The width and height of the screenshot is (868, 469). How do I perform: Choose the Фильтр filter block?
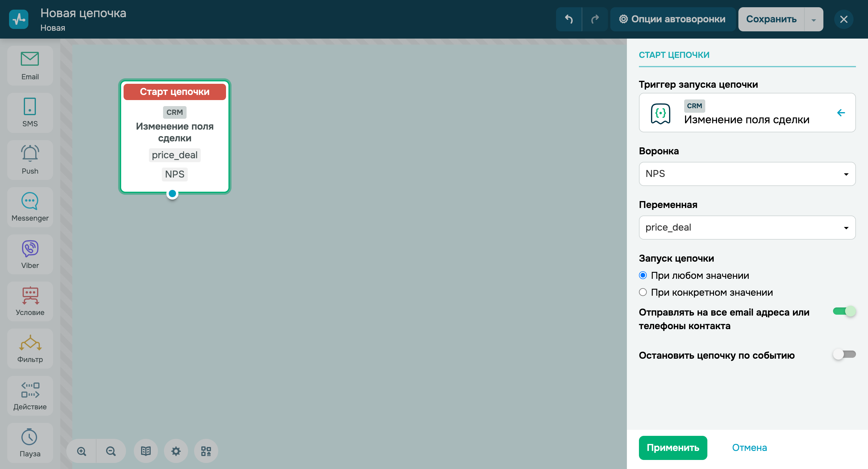pos(30,348)
